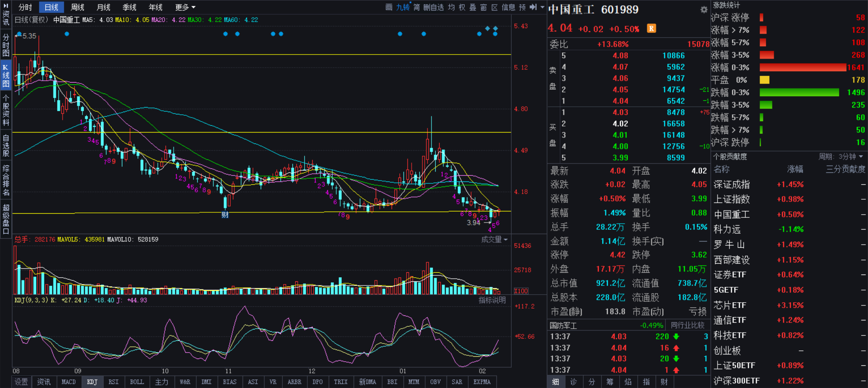Open the toolbar overflow dropdown arrow
Viewport: 868px width, 388px height.
point(542,7)
